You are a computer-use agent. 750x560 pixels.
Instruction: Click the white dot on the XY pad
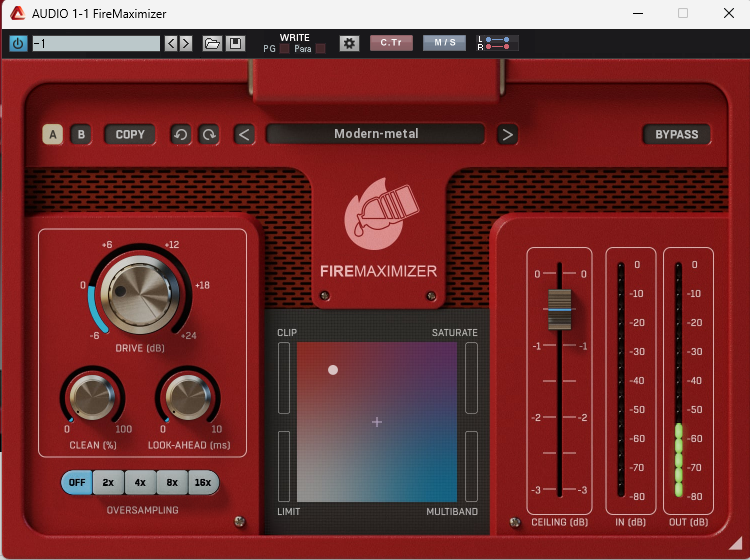(333, 370)
